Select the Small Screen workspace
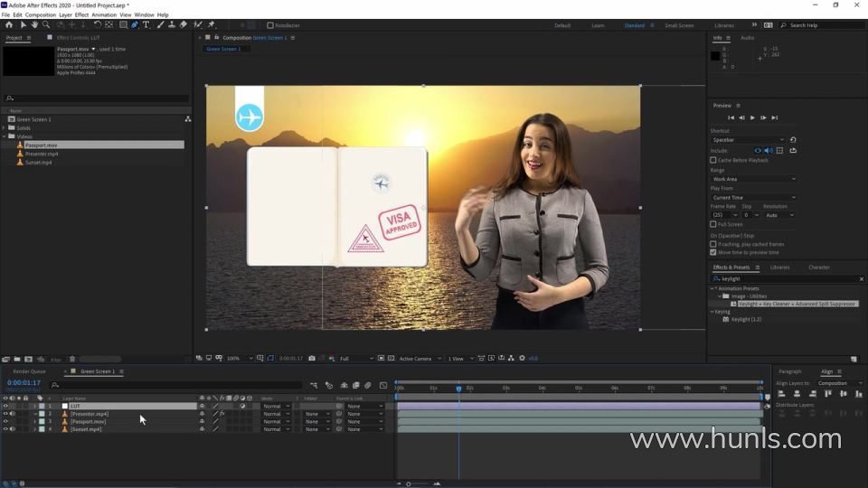 679,25
